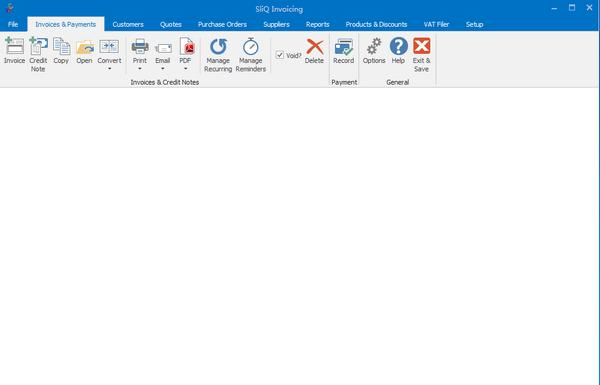Click Exit & Save
Screen dimensions: 600x385
[422, 55]
